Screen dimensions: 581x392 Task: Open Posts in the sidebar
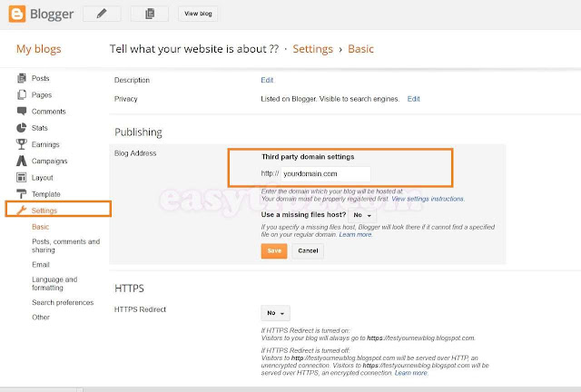(40, 78)
